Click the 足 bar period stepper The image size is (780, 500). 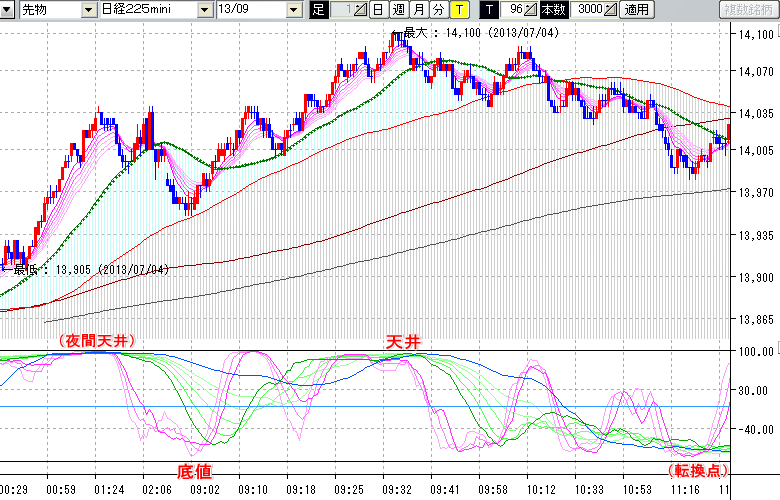click(x=359, y=10)
